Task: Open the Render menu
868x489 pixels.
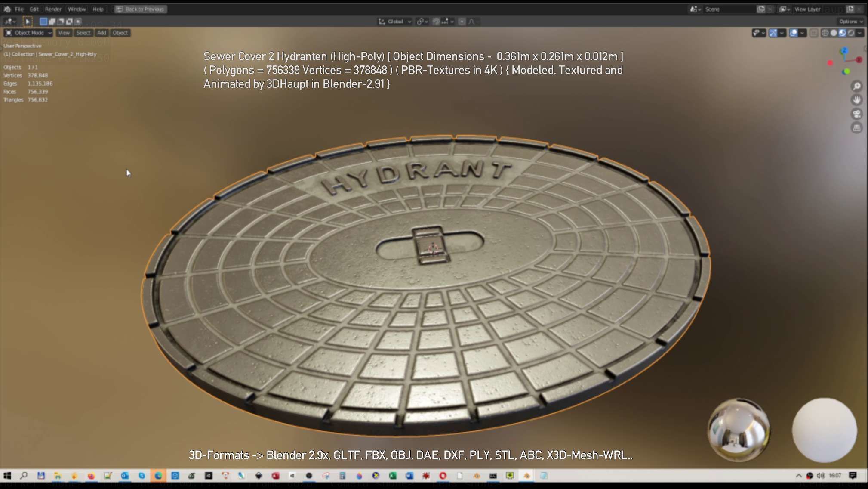Action: 53,9
